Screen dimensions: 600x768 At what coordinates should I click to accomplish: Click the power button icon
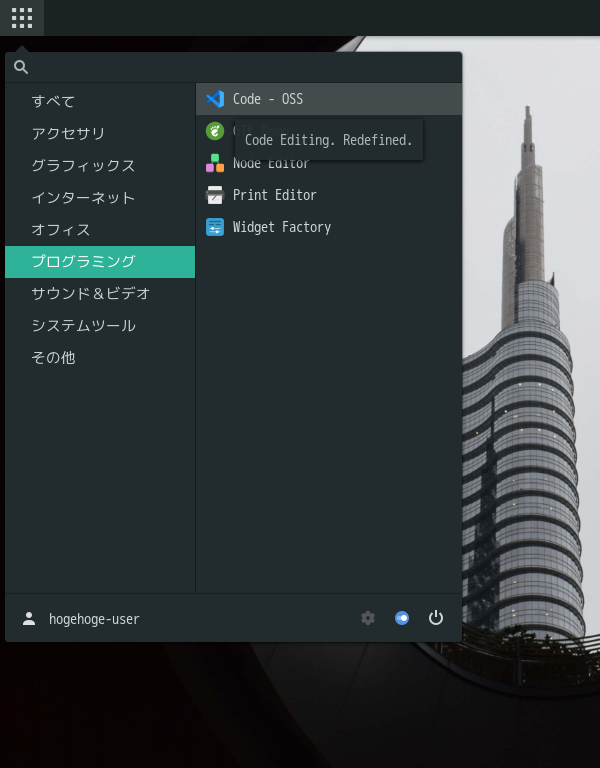435,618
